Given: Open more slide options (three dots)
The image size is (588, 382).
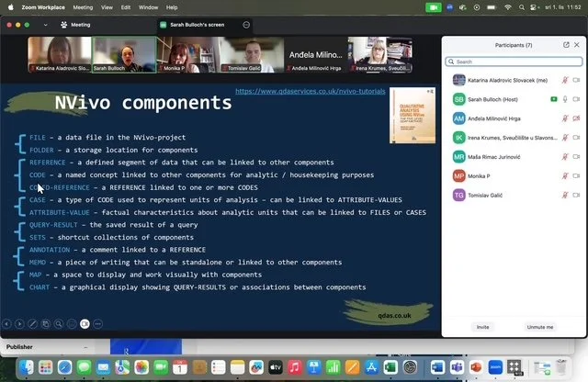Looking at the screenshot, I should [98, 324].
